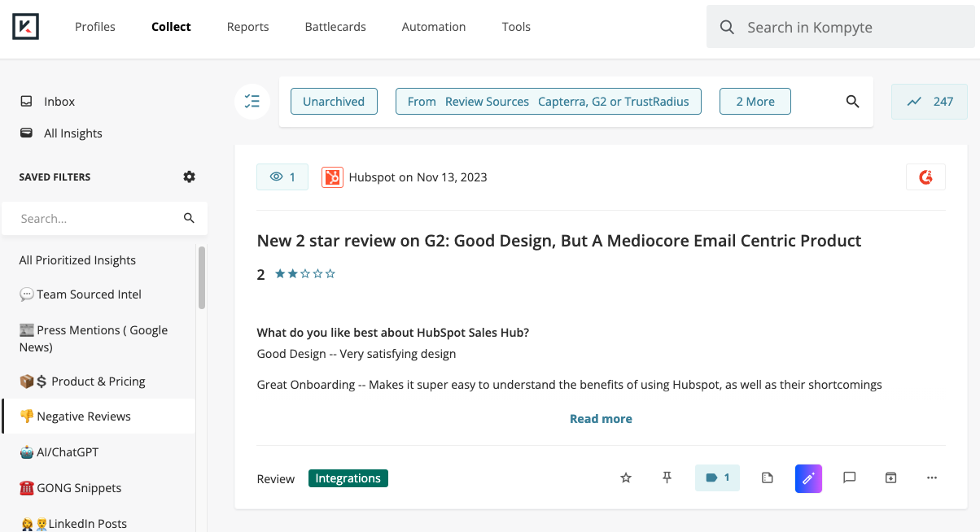Viewport: 980px width, 532px height.
Task: Pin the Hubspot review insight
Action: 667,478
